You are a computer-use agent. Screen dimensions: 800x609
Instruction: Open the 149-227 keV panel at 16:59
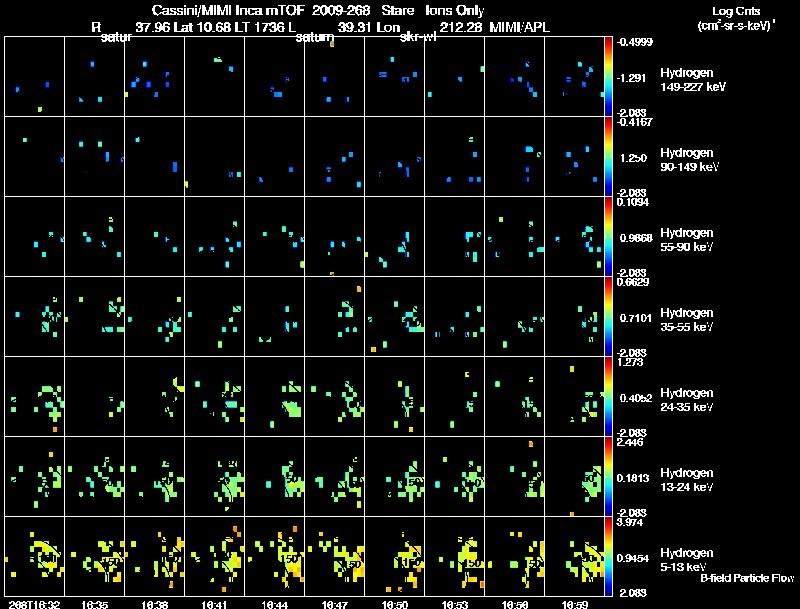pos(574,77)
